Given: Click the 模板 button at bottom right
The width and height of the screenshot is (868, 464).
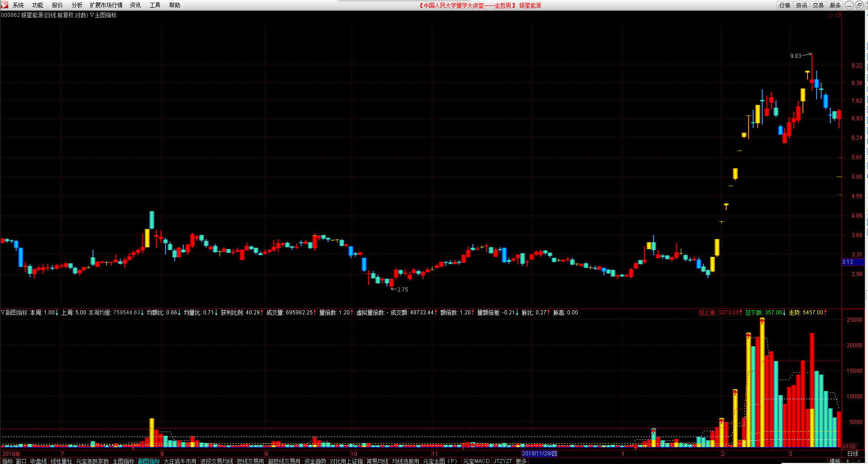Looking at the screenshot, I should [835, 461].
